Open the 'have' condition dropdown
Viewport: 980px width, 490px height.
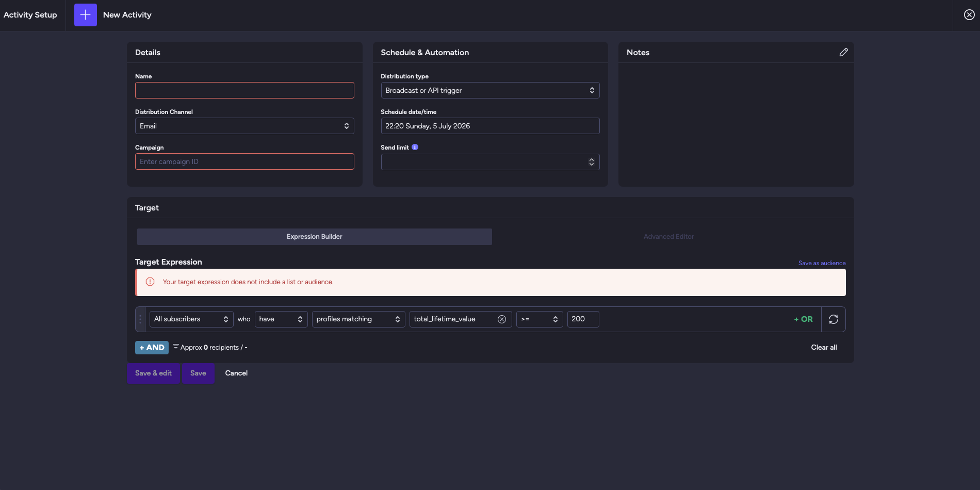click(x=281, y=319)
